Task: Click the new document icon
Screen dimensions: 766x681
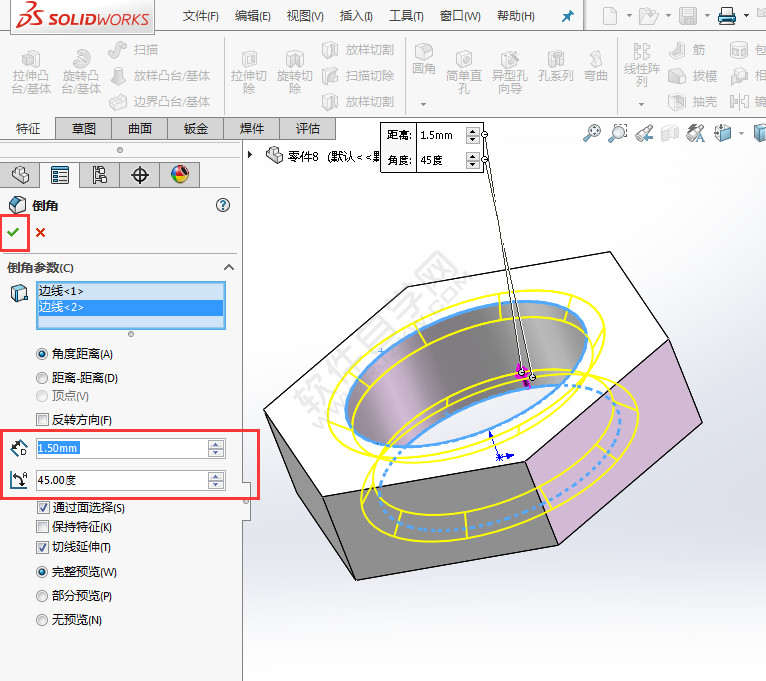Action: coord(610,16)
